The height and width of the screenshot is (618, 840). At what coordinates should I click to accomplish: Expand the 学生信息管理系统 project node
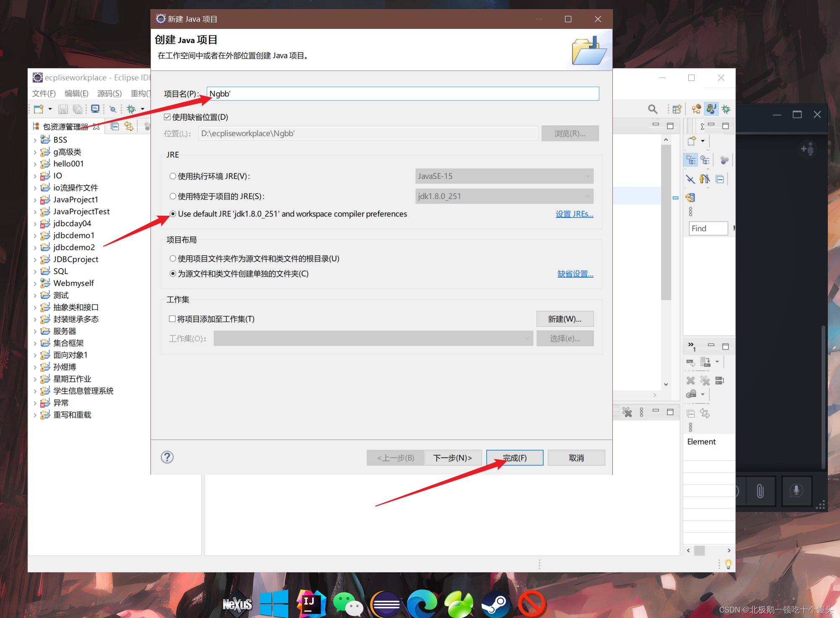coord(35,391)
